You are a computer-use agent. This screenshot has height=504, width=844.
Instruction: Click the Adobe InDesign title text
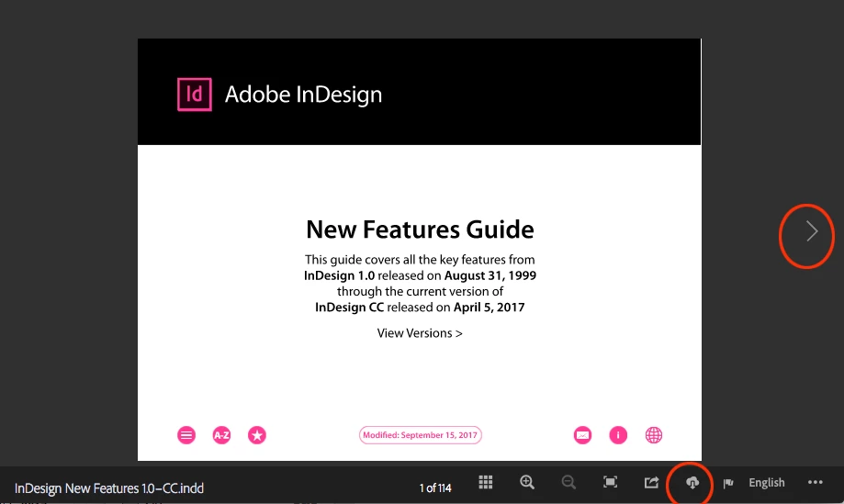point(304,95)
